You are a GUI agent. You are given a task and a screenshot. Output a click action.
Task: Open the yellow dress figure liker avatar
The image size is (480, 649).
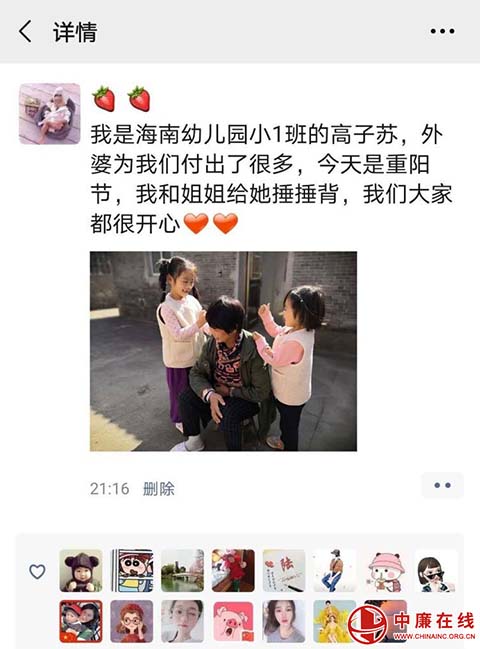334,621
